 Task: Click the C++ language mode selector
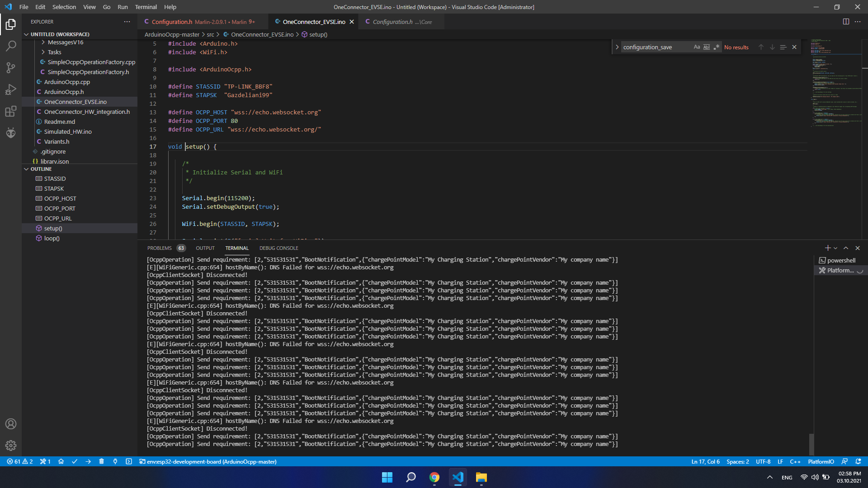795,461
